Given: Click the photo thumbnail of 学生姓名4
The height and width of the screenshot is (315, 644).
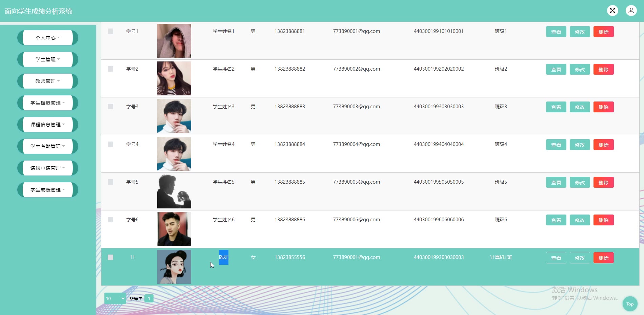Looking at the screenshot, I should tap(174, 154).
